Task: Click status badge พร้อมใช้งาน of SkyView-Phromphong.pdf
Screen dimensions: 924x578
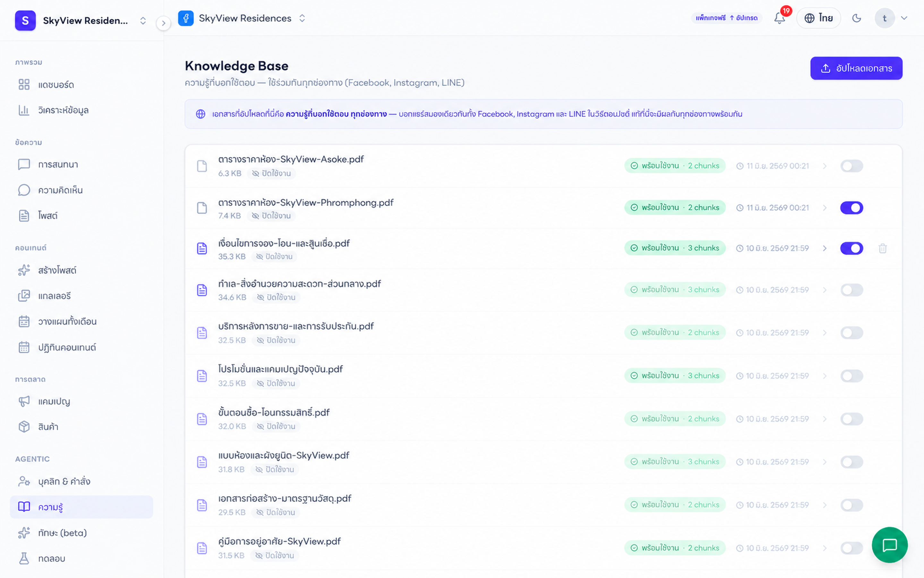Action: coord(675,208)
